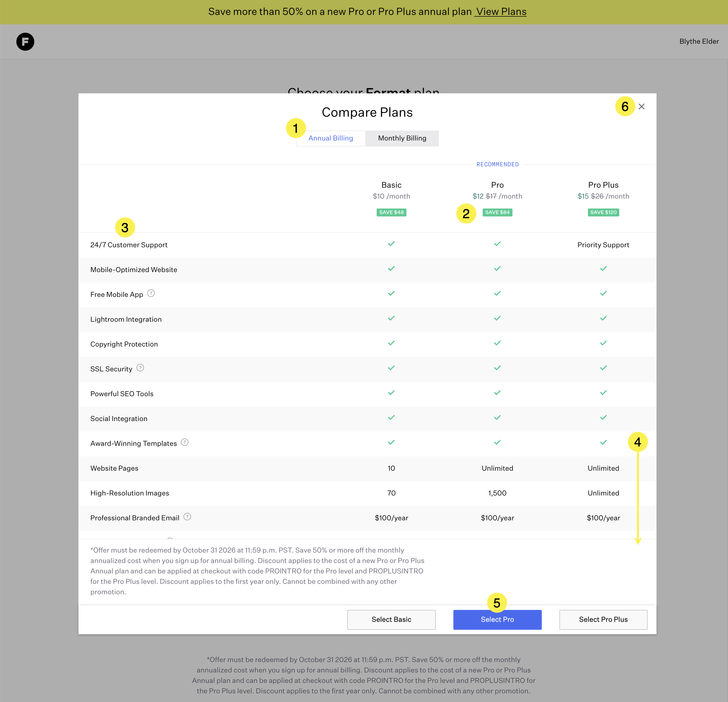Click the Basic price $10 /month
Viewport: 728px width, 702px height.
click(x=391, y=196)
